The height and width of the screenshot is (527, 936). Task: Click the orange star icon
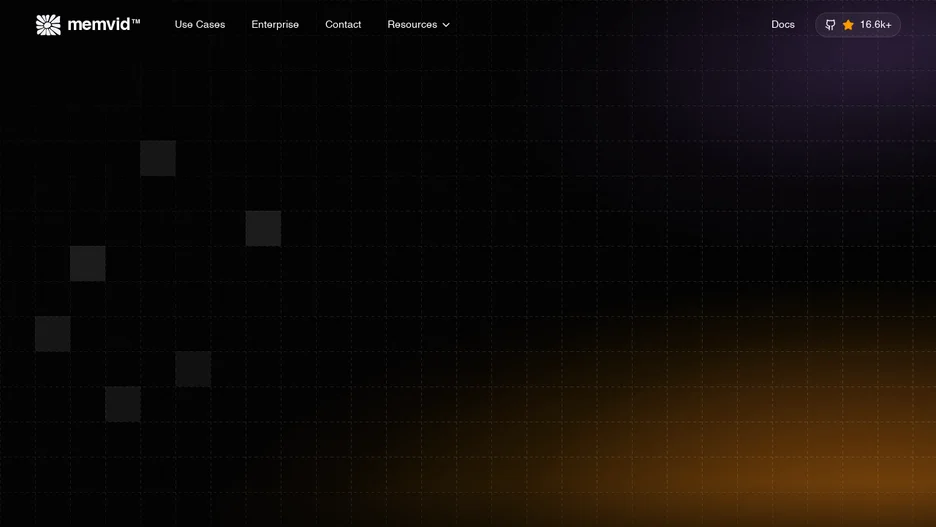[848, 24]
